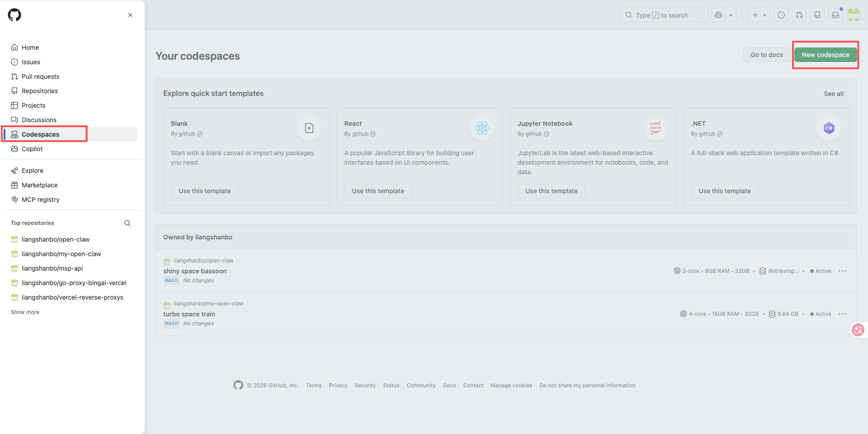Open the Create new plus dropdown
The width and height of the screenshot is (868, 434).
coord(759,15)
